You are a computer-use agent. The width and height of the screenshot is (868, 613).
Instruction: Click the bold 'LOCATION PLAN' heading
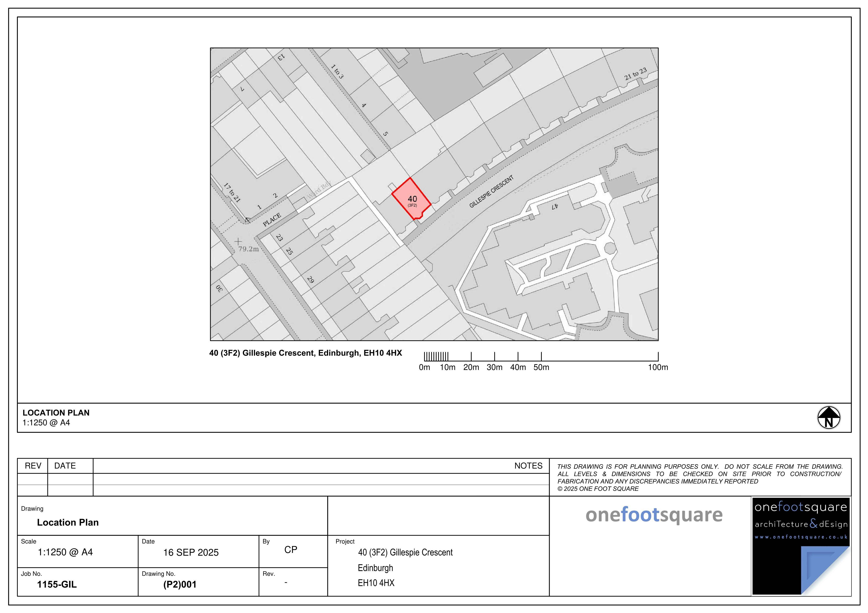56,413
